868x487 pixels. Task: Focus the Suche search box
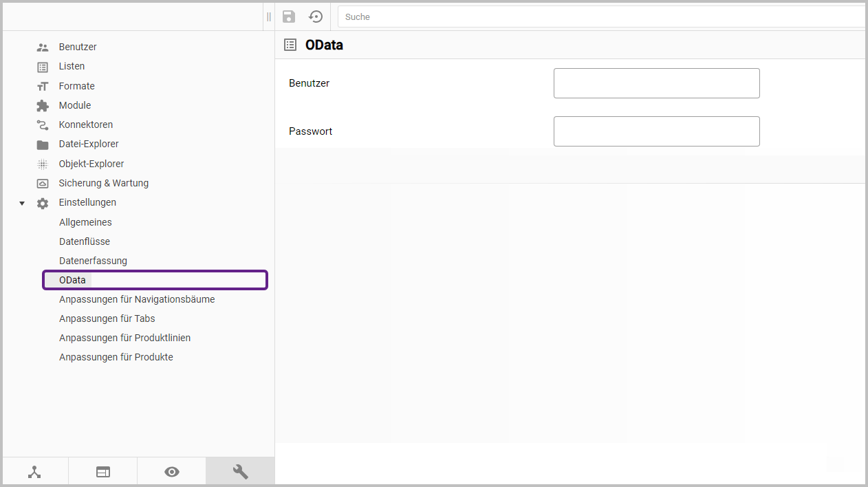(602, 17)
